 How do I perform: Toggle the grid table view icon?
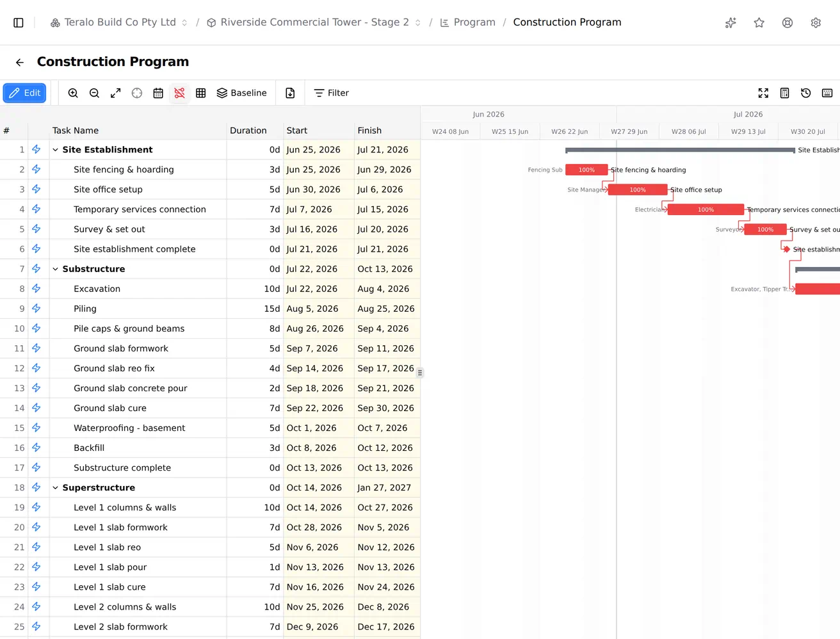coord(200,93)
